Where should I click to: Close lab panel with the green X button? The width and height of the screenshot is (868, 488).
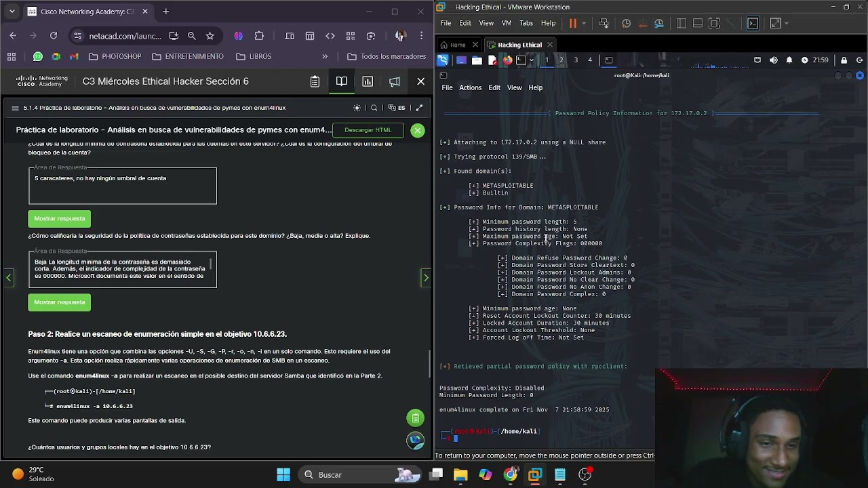pos(418,130)
